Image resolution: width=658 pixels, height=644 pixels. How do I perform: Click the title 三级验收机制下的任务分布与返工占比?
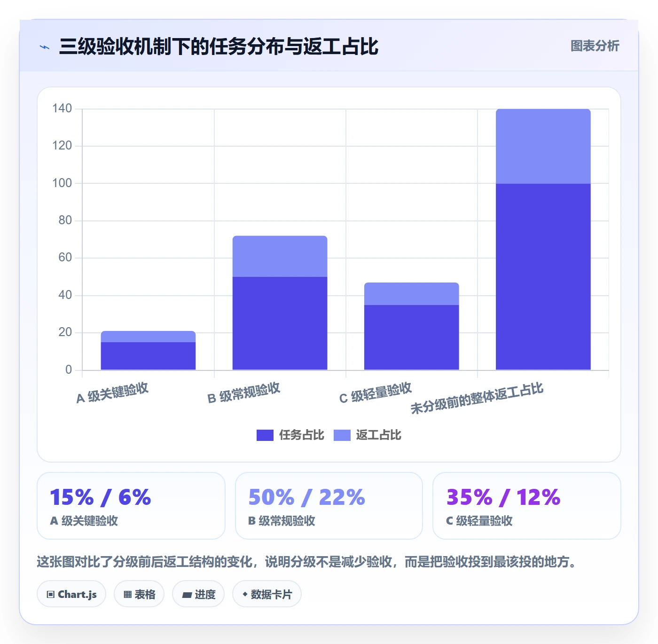pos(219,47)
